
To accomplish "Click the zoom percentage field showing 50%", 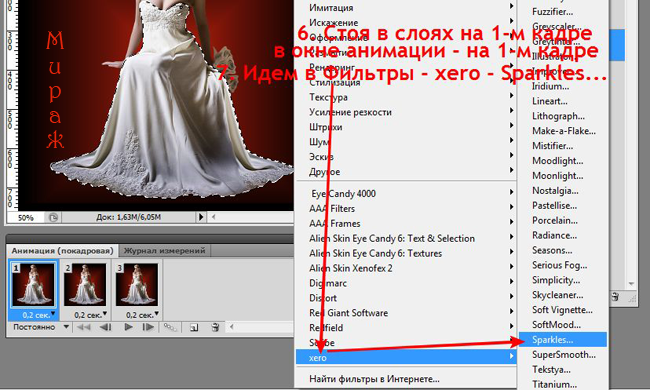I will pyautogui.click(x=26, y=217).
